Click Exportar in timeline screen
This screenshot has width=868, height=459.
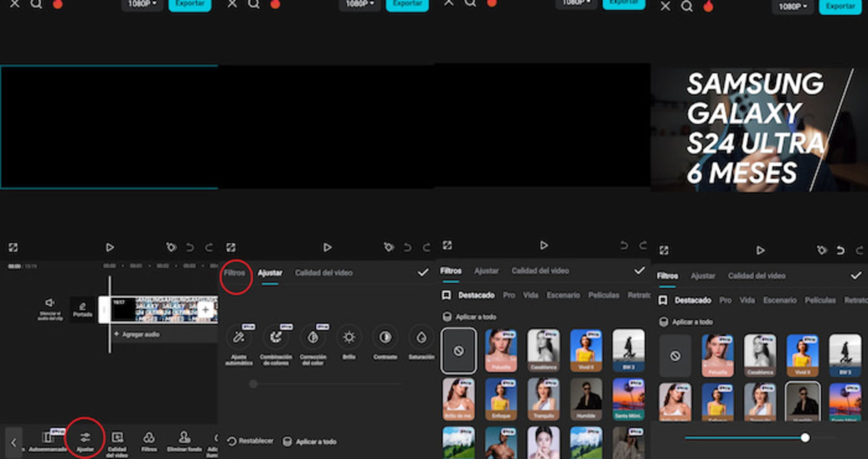pos(190,4)
